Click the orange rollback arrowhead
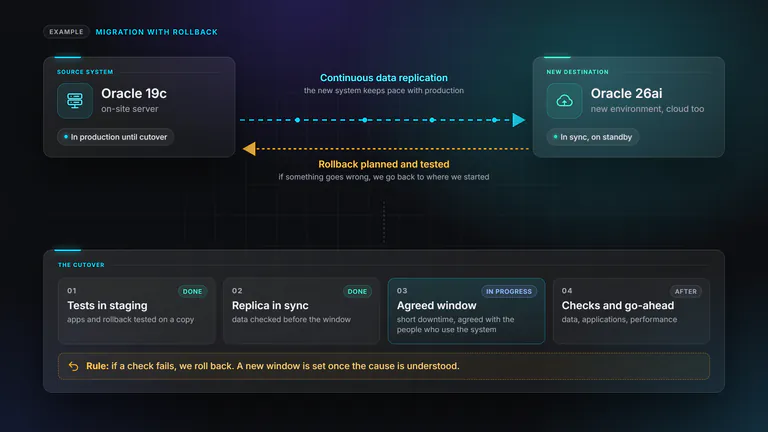Screen dimensions: 768x432 [x=249, y=148]
